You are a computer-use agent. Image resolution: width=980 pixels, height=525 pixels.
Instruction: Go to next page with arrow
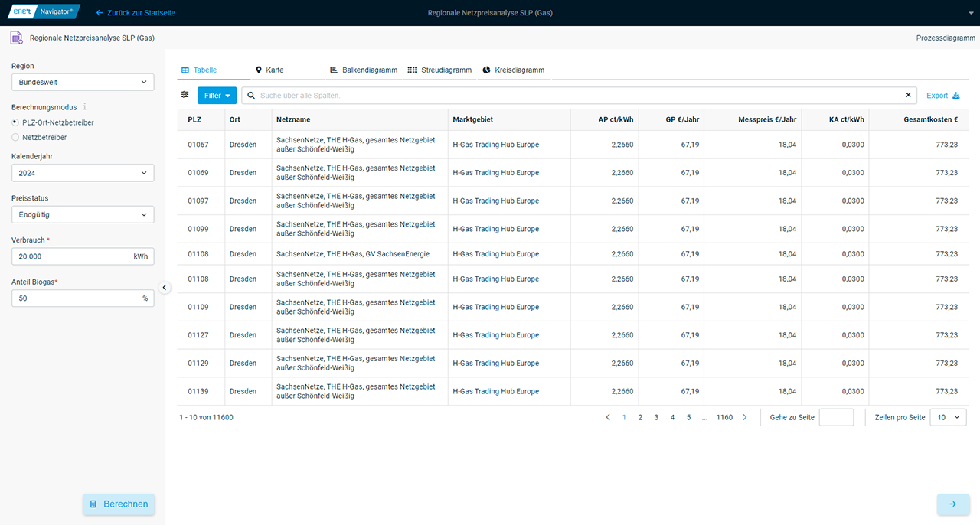744,417
